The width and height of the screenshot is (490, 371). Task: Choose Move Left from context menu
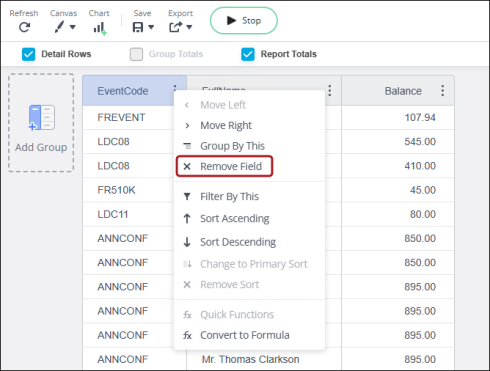click(249, 105)
